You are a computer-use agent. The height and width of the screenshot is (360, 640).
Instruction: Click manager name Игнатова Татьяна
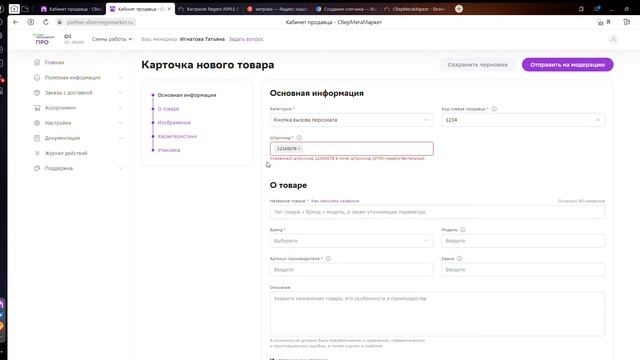(x=202, y=39)
